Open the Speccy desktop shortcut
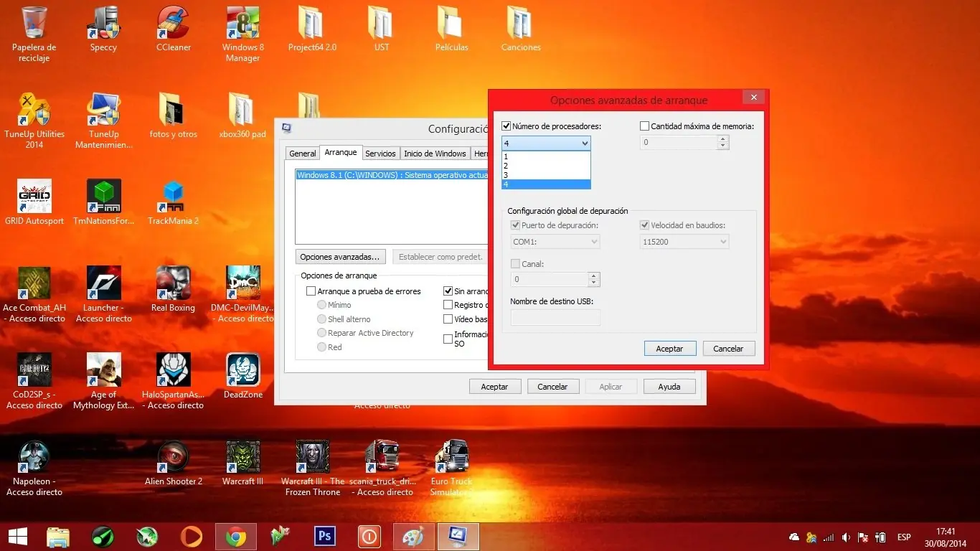 [103, 29]
